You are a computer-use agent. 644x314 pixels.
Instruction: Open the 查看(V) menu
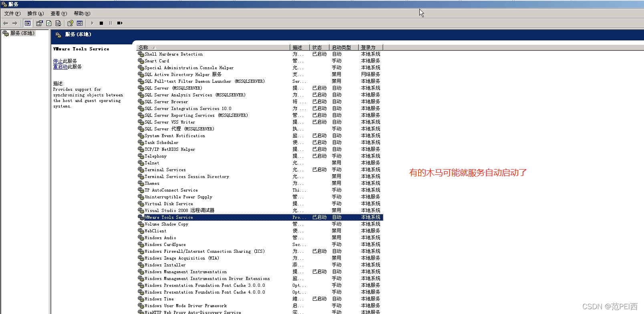click(59, 14)
